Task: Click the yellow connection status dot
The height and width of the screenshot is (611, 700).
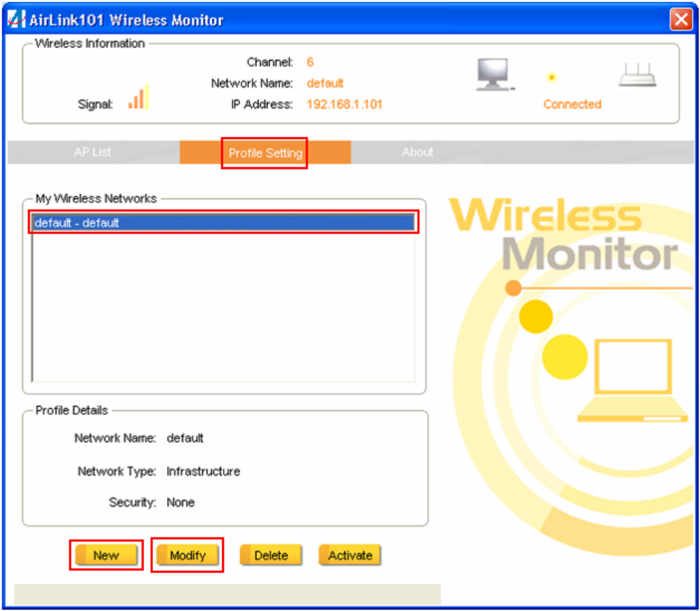Action: pos(552,77)
